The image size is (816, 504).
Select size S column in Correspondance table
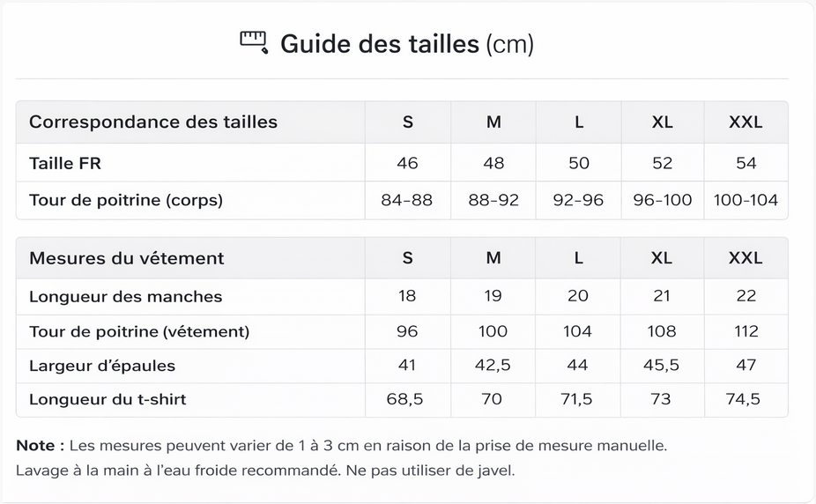407,122
